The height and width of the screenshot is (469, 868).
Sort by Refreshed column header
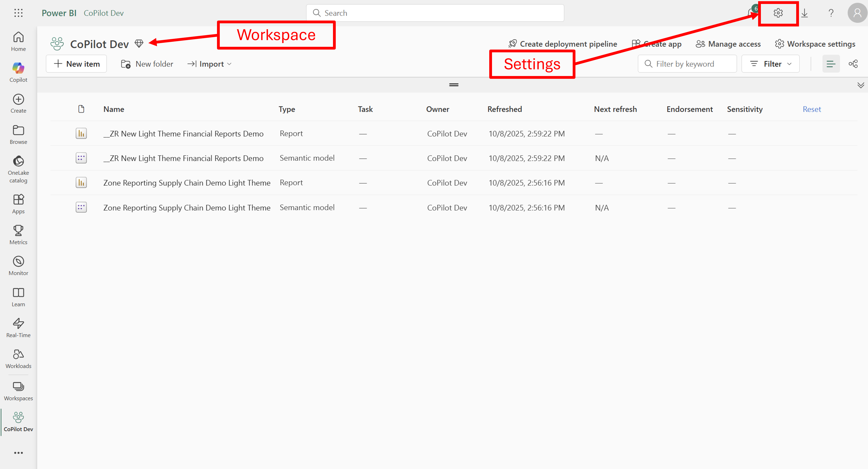coord(504,109)
